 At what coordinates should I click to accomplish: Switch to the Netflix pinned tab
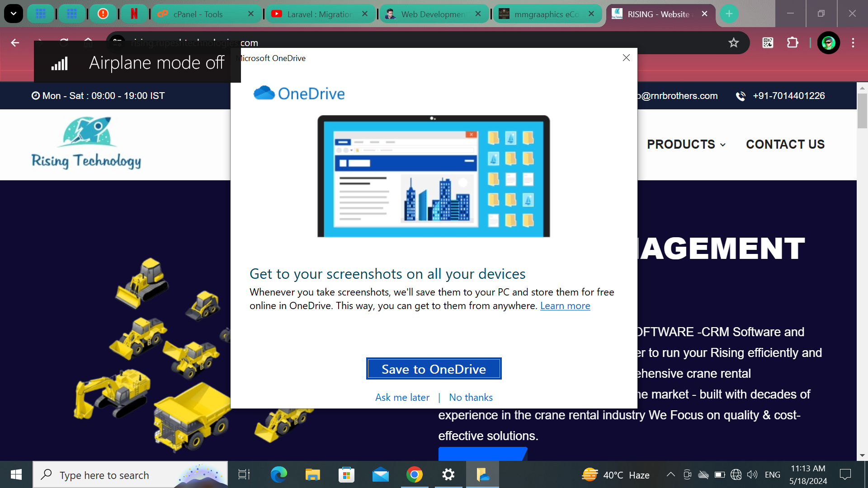point(134,14)
